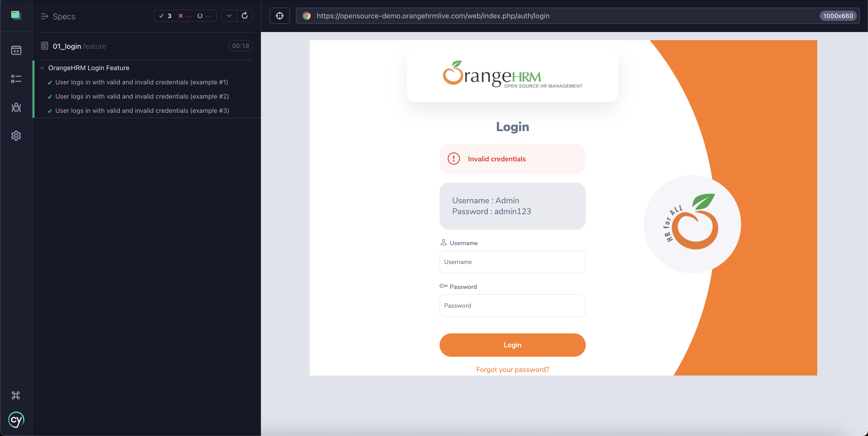Viewport: 868px width, 436px height.
Task: Click the Password : admin123 hint text
Action: 491,211
